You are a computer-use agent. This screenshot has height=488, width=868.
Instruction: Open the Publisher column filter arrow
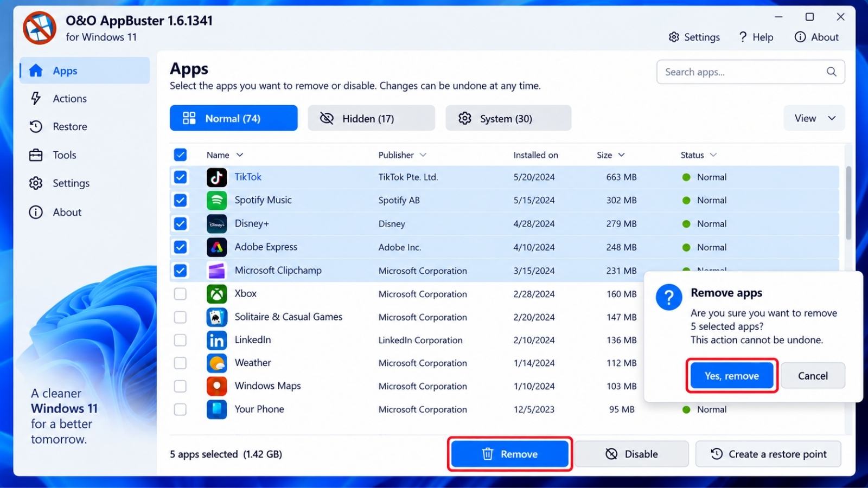(x=423, y=155)
